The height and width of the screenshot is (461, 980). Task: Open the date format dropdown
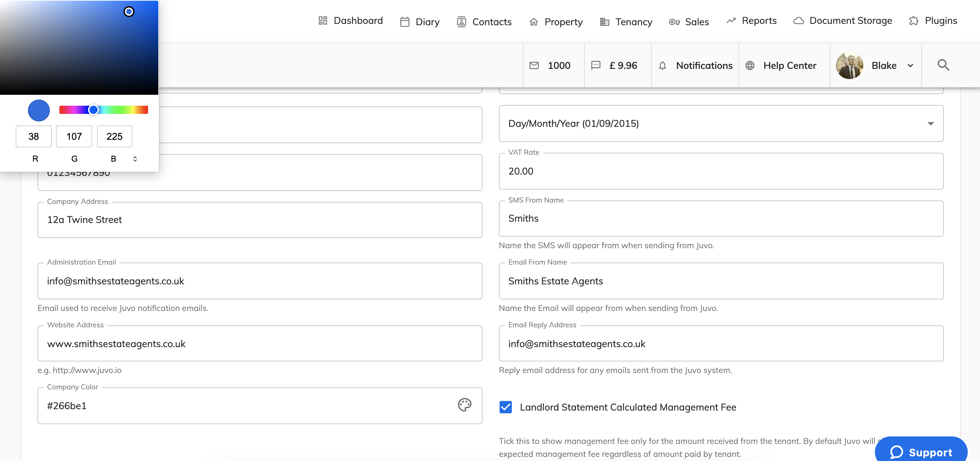(721, 123)
